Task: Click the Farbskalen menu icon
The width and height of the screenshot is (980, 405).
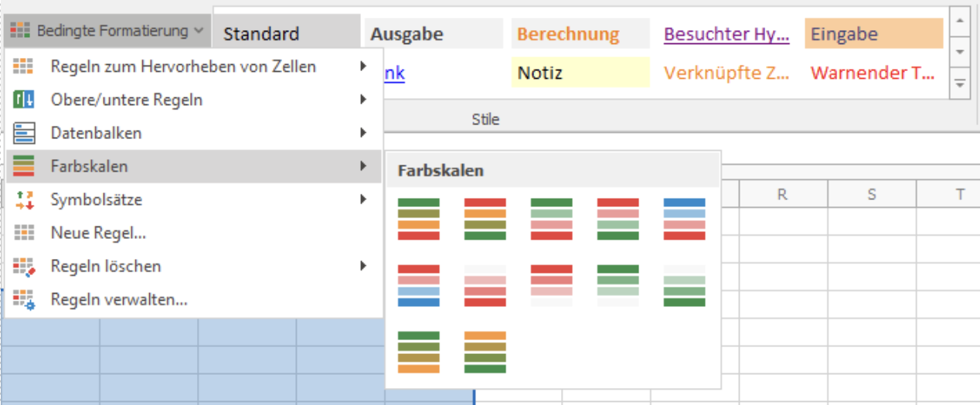Action: click(x=24, y=166)
